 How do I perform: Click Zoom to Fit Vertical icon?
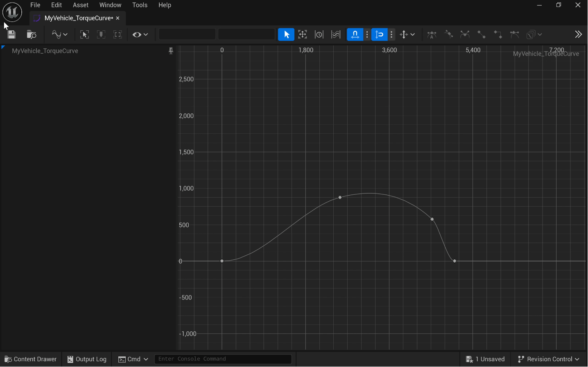coord(118,35)
